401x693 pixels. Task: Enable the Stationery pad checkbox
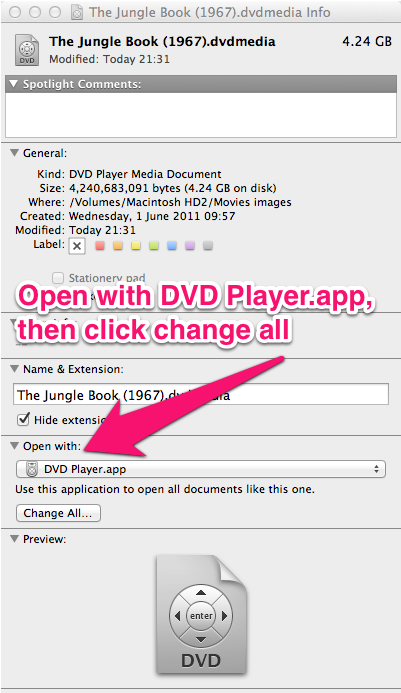tap(57, 278)
